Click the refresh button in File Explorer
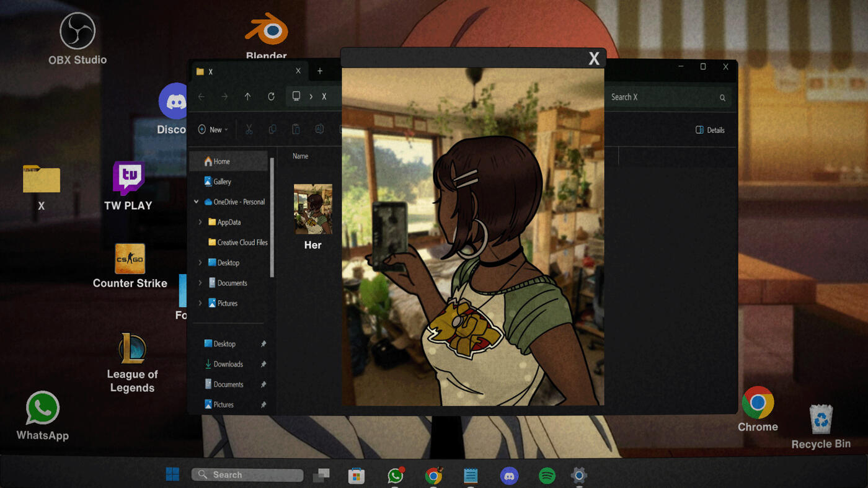The width and height of the screenshot is (868, 488). point(271,97)
